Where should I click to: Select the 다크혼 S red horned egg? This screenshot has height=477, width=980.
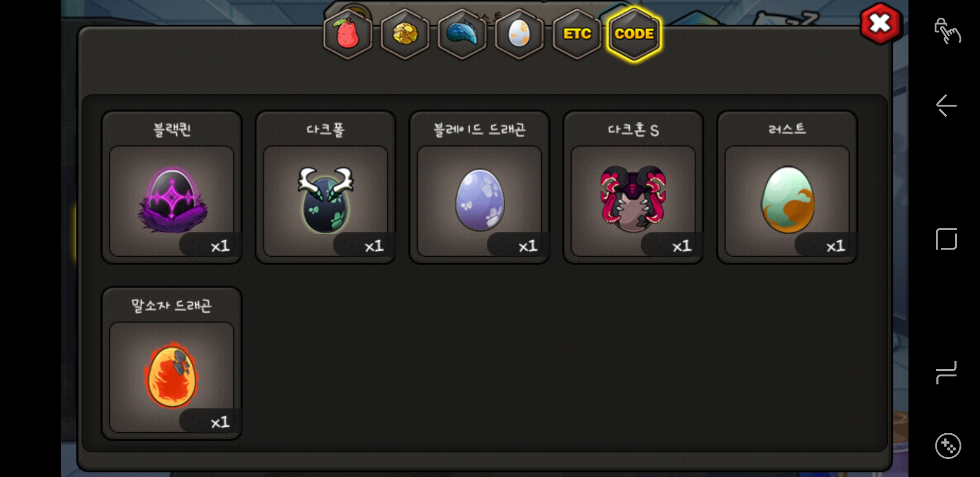pos(633,201)
